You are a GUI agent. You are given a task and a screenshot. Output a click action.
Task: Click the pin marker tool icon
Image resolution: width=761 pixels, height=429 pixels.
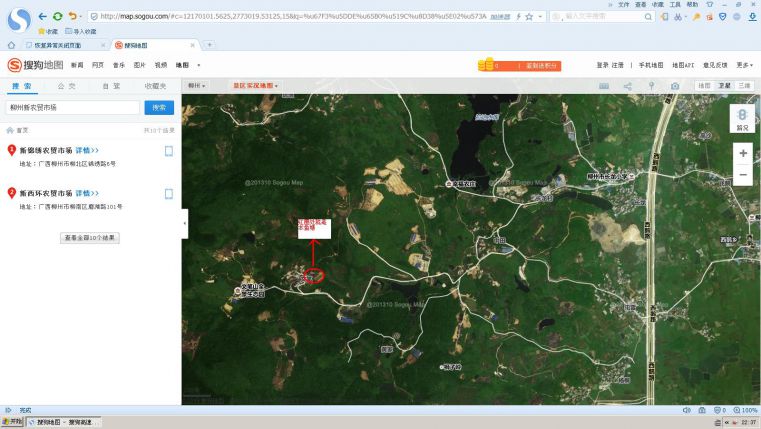(651, 86)
